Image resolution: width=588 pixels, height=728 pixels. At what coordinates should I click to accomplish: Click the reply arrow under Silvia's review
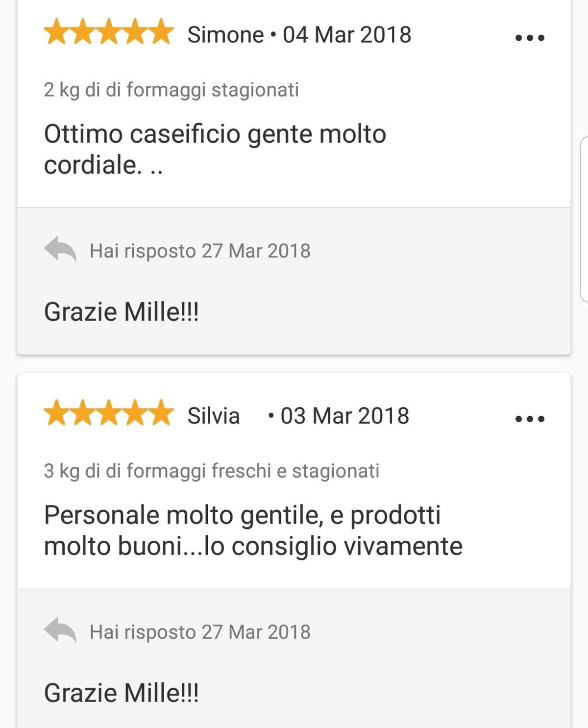point(60,630)
